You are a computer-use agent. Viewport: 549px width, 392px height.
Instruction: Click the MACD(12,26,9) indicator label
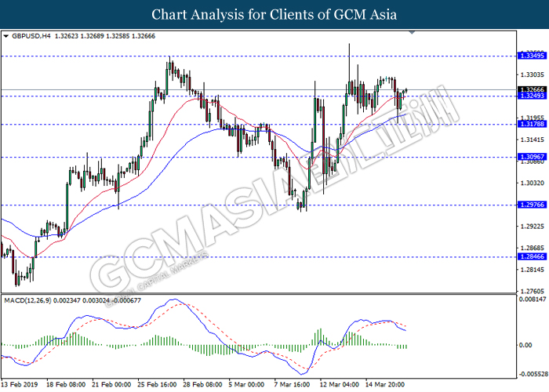(x=27, y=300)
